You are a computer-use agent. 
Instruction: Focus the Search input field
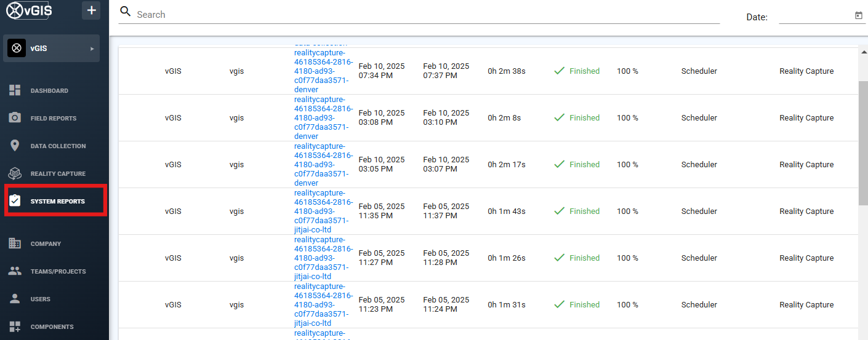click(428, 14)
